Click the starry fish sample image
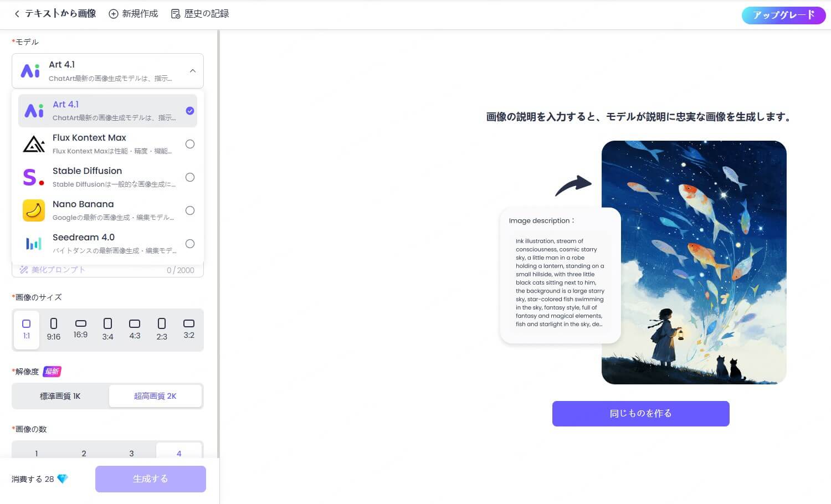Screen dimensions: 831x504 pos(694,261)
